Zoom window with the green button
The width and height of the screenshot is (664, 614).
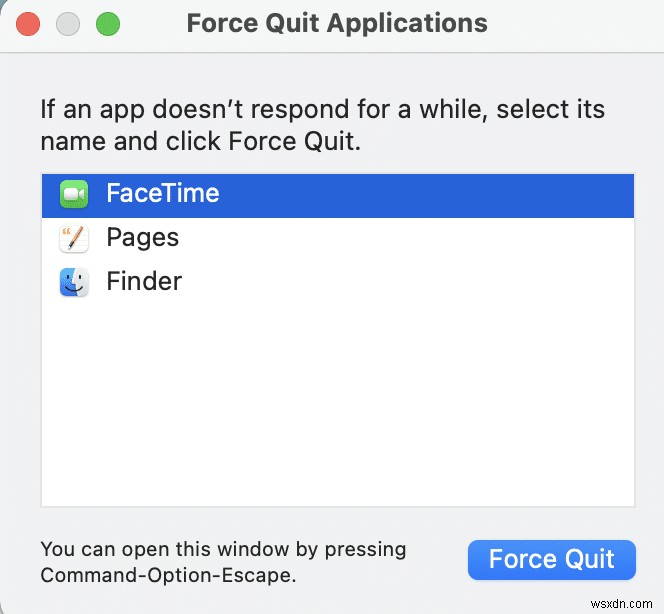(x=107, y=23)
